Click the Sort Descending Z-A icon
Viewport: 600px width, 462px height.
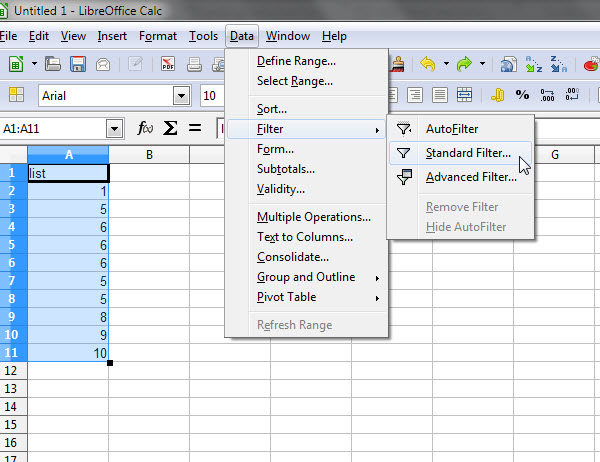click(558, 64)
